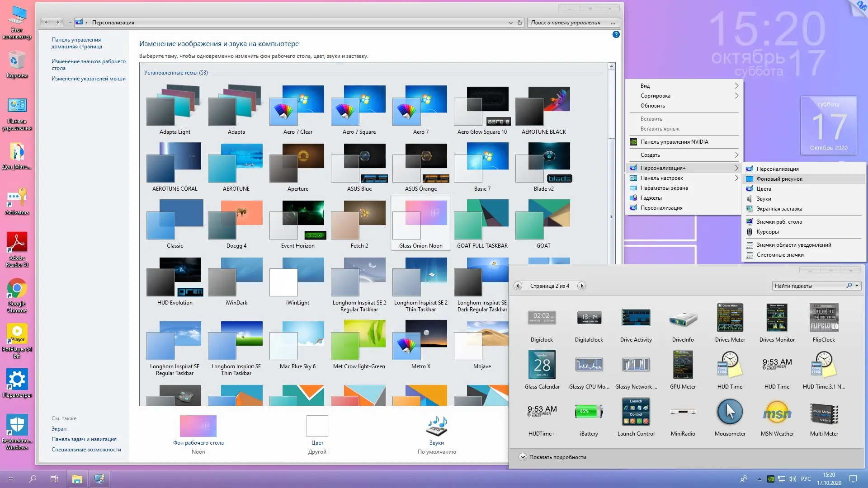The height and width of the screenshot is (488, 868).
Task: Open Изменение указателей мыши link
Action: click(x=89, y=79)
